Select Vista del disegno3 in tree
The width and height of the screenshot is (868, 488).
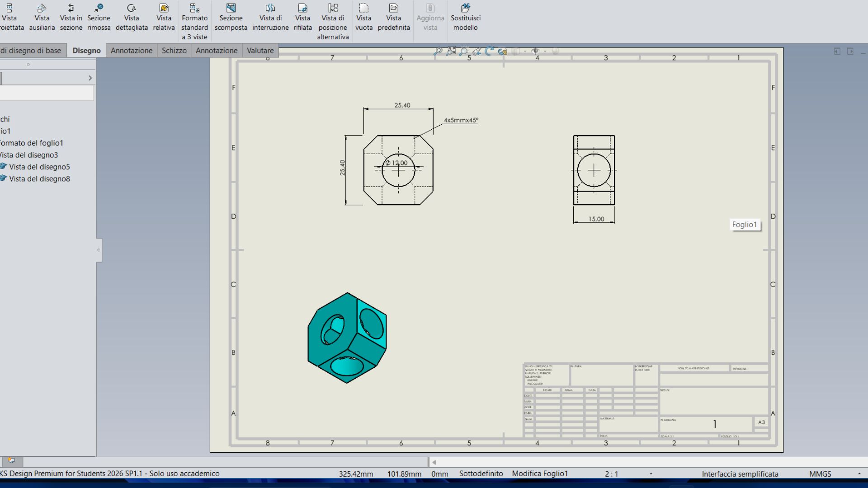click(x=29, y=155)
